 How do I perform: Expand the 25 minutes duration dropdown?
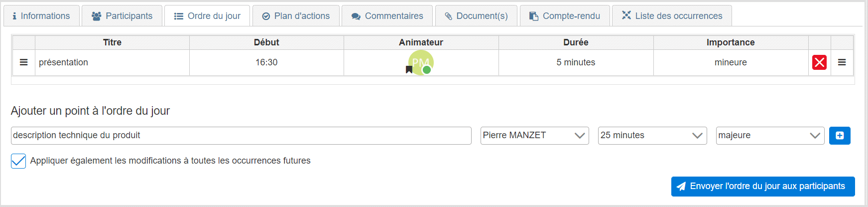652,136
